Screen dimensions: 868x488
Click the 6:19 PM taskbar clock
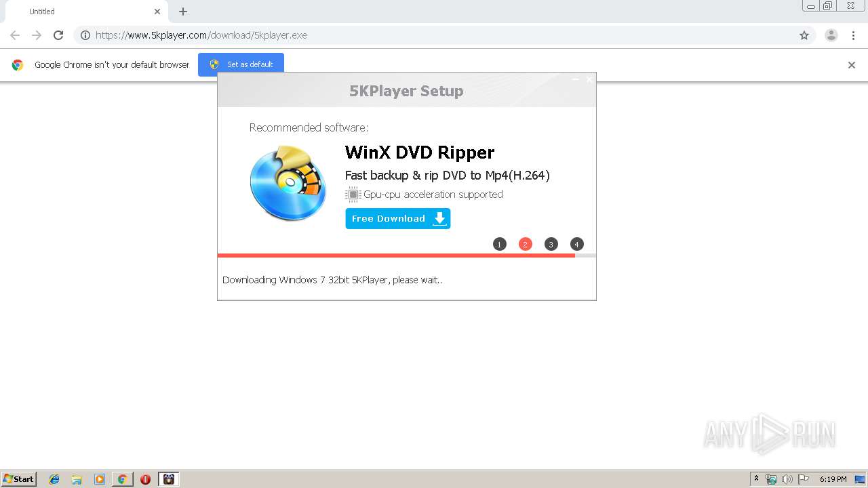pos(833,479)
